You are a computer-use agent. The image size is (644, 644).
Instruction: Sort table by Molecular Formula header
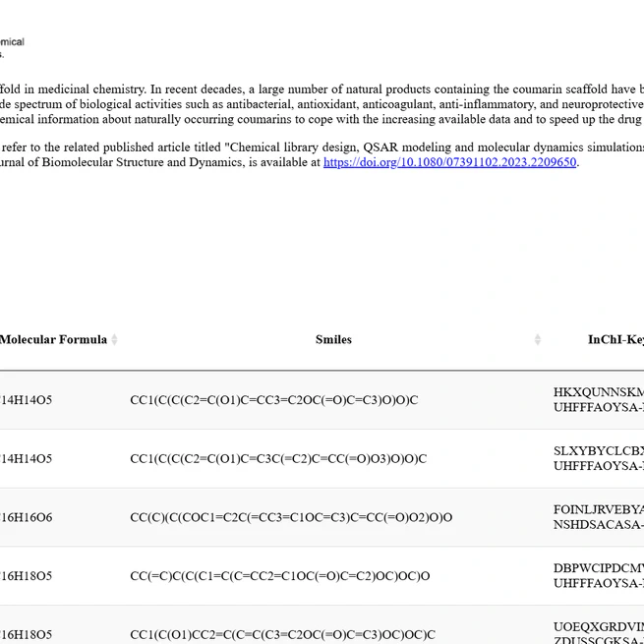pos(53,339)
